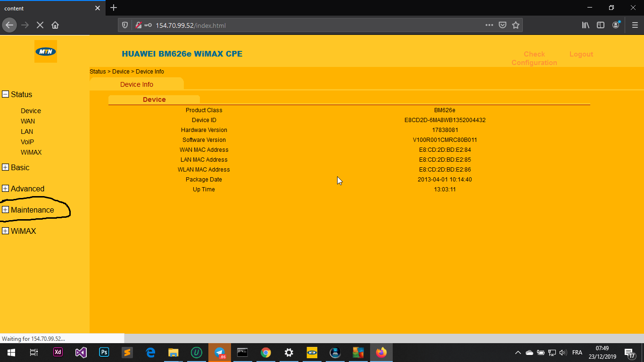The height and width of the screenshot is (362, 644).
Task: Open Microsoft Edge from the taskbar
Action: click(x=150, y=352)
